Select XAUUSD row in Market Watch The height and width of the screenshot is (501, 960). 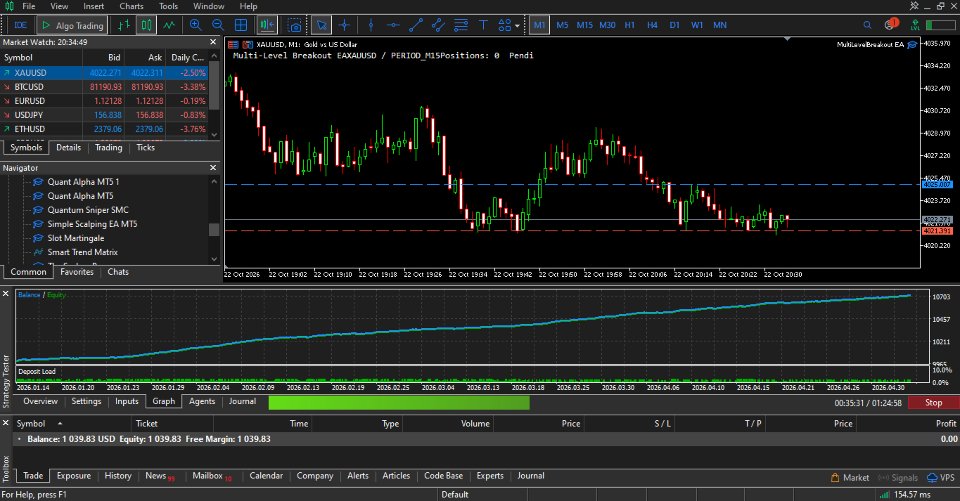[104, 73]
